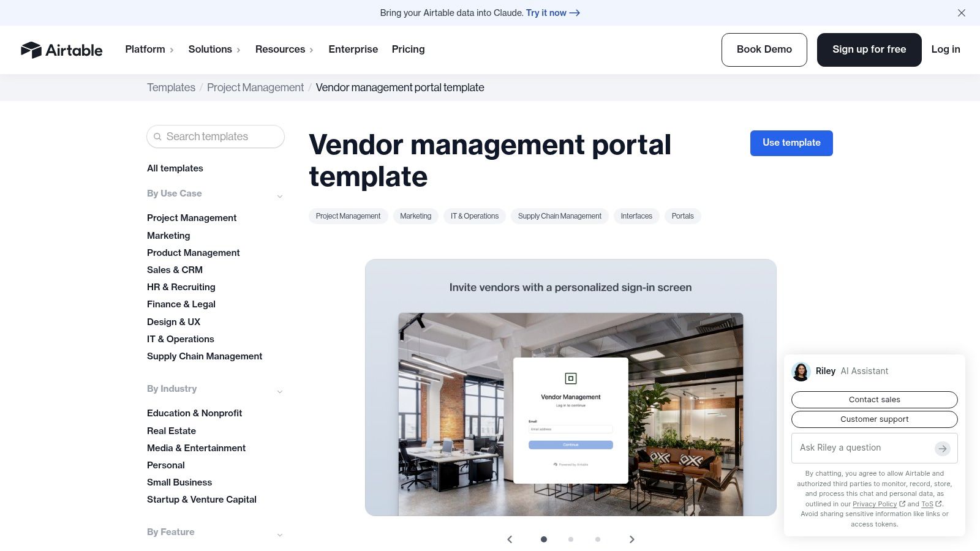The height and width of the screenshot is (551, 980).
Task: Open All templates in sidebar
Action: (x=175, y=168)
